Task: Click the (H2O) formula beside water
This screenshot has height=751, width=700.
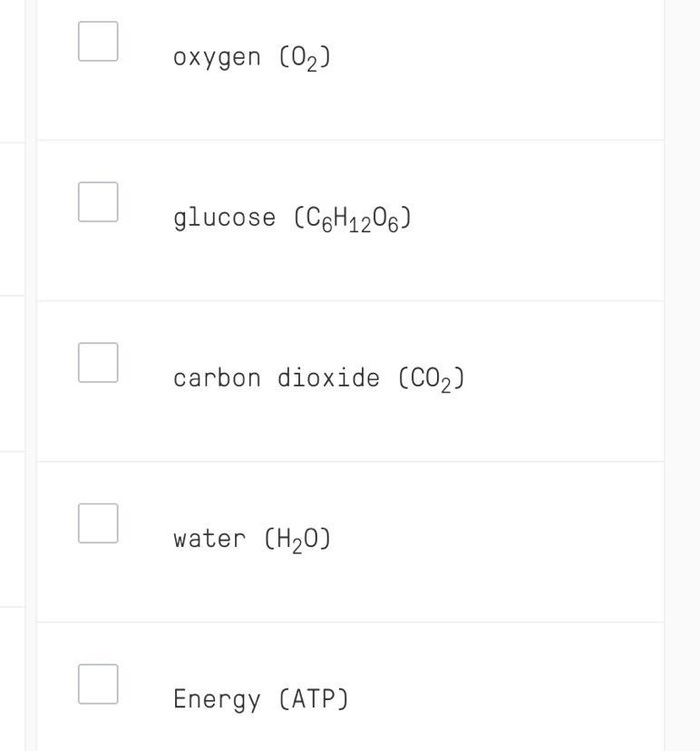Action: [x=297, y=540]
